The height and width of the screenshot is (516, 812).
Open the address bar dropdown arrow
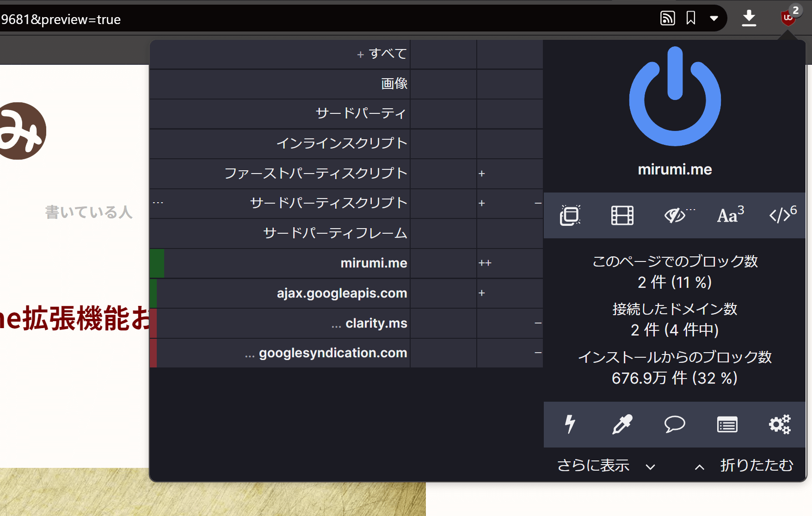pyautogui.click(x=714, y=19)
